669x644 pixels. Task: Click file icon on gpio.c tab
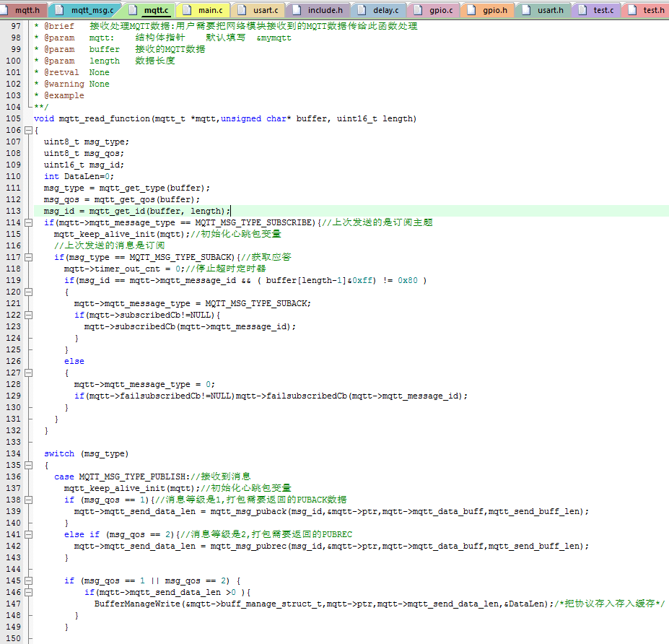point(418,10)
